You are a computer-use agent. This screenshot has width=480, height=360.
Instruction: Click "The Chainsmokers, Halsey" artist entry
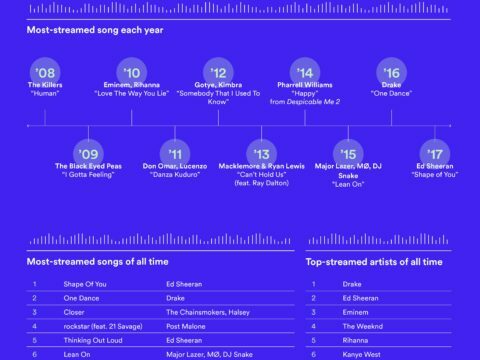(x=208, y=312)
